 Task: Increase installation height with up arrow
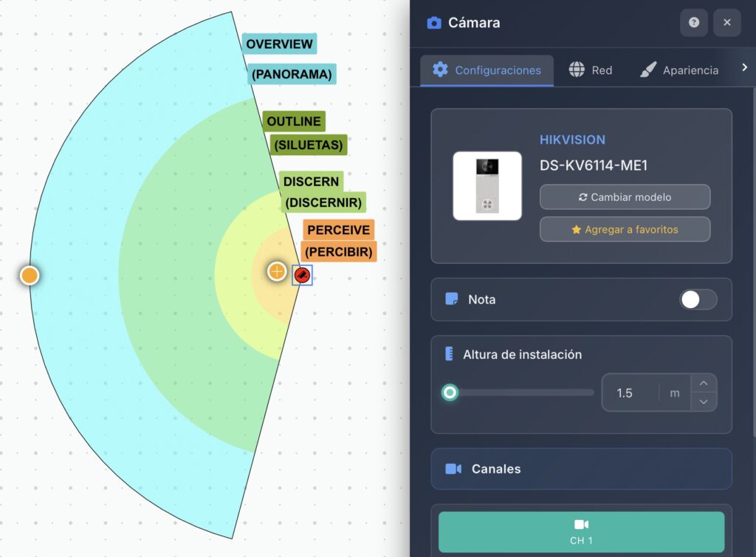(704, 383)
